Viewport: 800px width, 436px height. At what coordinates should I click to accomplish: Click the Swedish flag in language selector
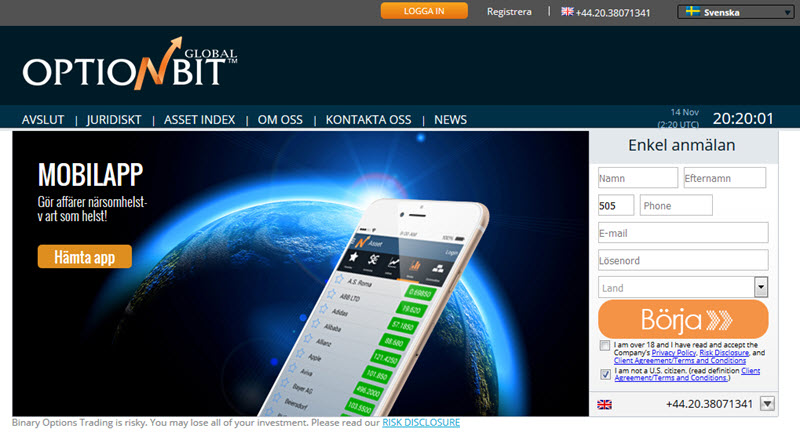692,11
